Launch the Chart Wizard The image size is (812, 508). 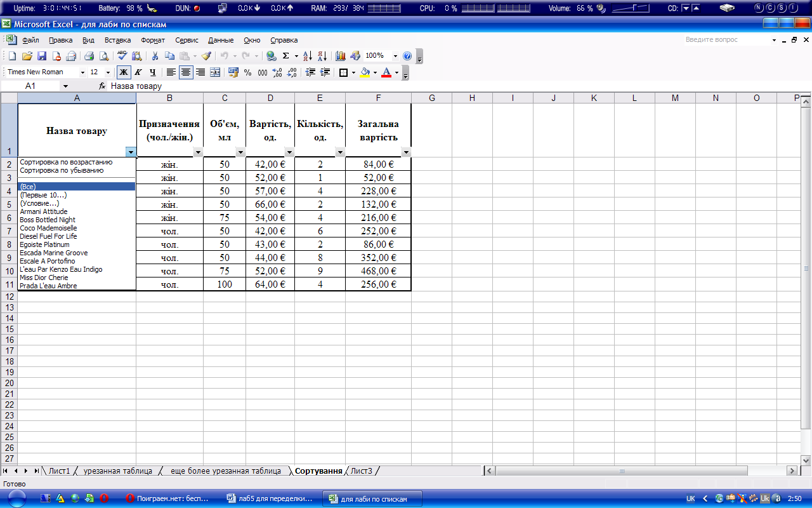click(x=341, y=56)
